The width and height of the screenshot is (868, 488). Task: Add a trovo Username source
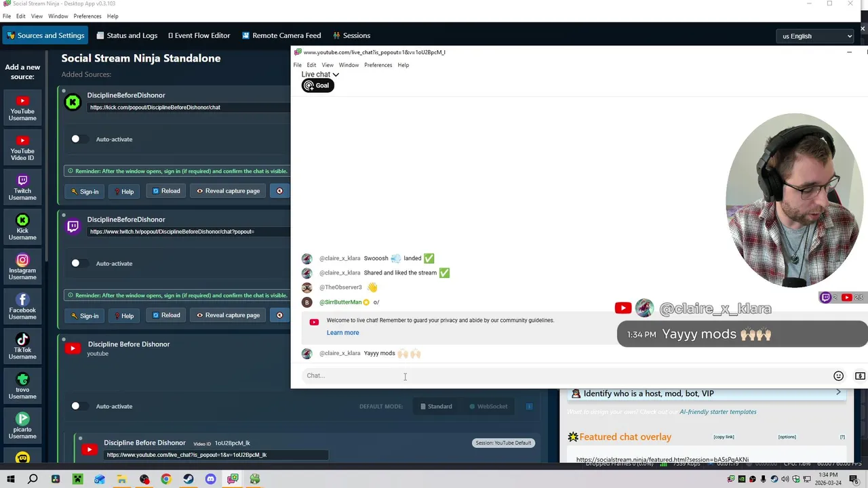[x=22, y=386]
